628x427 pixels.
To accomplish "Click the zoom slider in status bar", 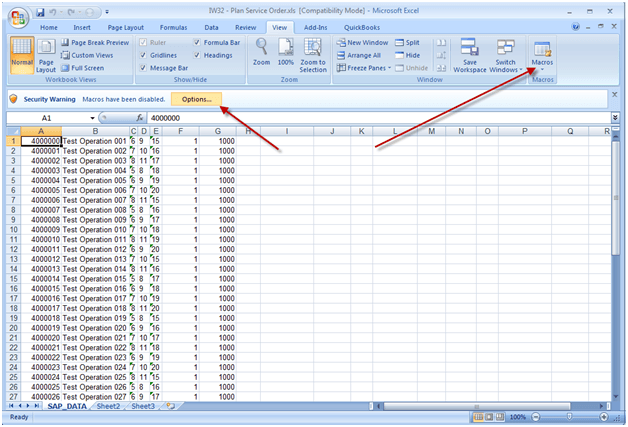I will (570, 417).
